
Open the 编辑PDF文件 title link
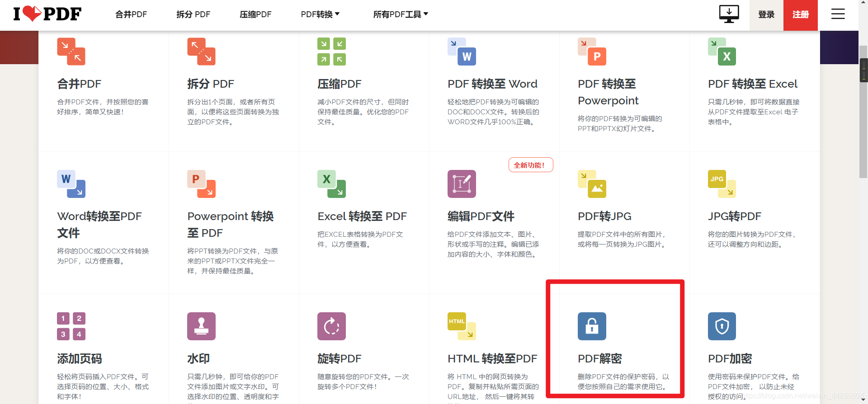click(x=481, y=216)
